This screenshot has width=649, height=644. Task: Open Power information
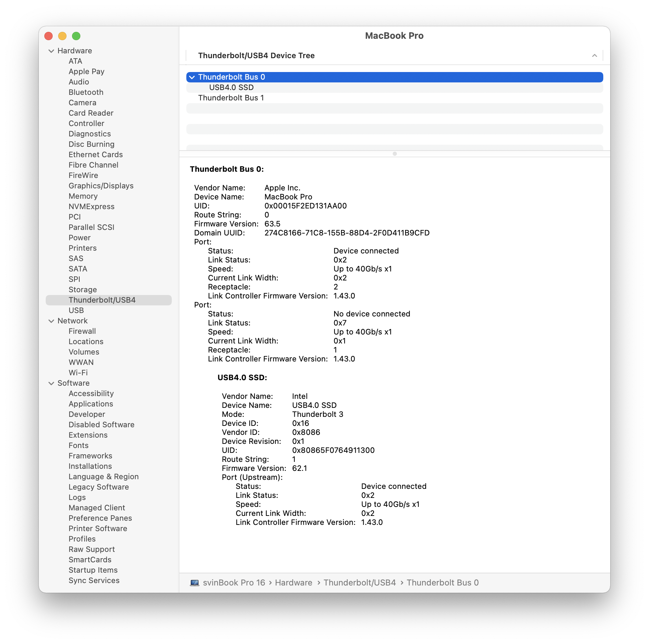79,238
